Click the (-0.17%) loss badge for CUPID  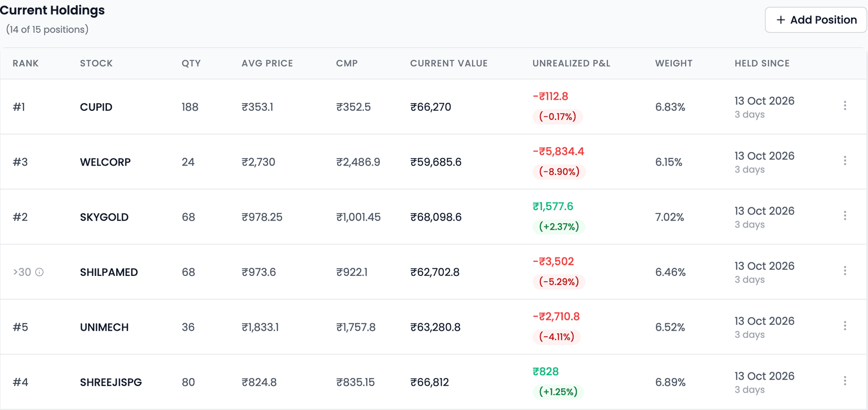[558, 117]
